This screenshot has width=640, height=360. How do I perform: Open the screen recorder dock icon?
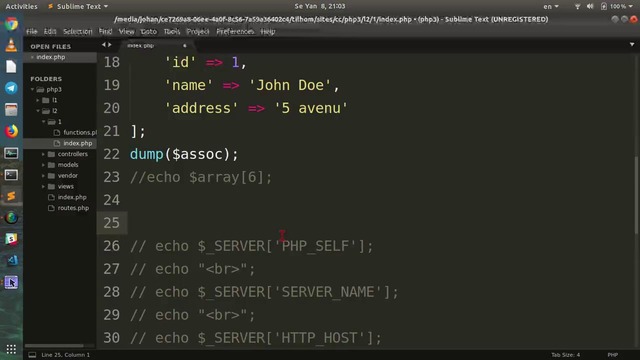pos(11,282)
